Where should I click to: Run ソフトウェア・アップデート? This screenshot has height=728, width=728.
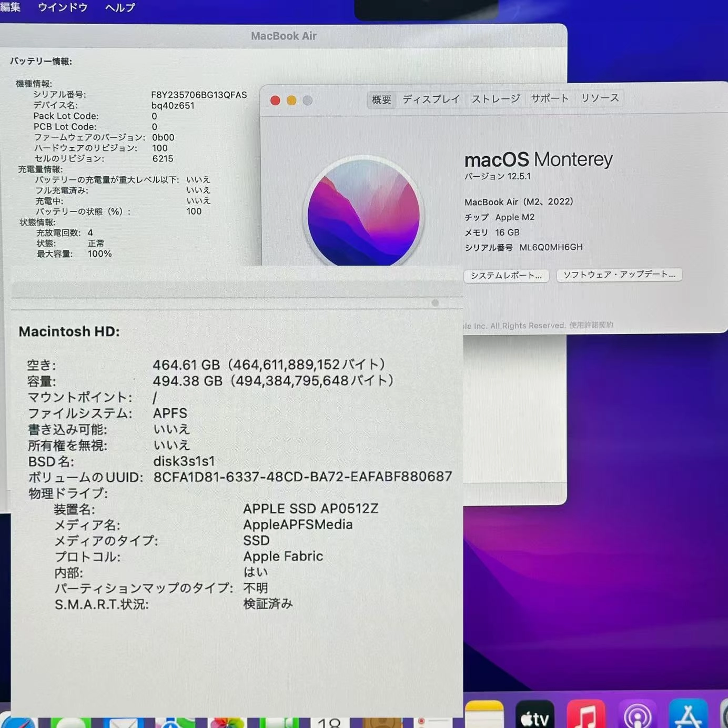(619, 274)
